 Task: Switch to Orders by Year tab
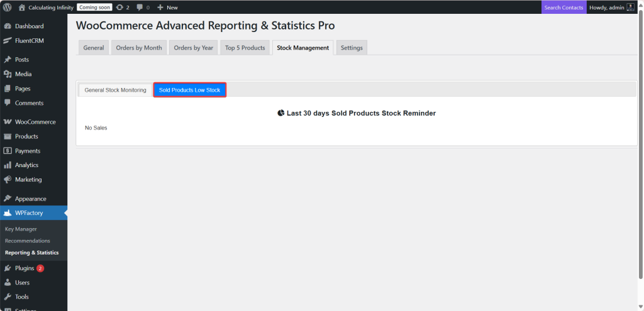pos(194,48)
